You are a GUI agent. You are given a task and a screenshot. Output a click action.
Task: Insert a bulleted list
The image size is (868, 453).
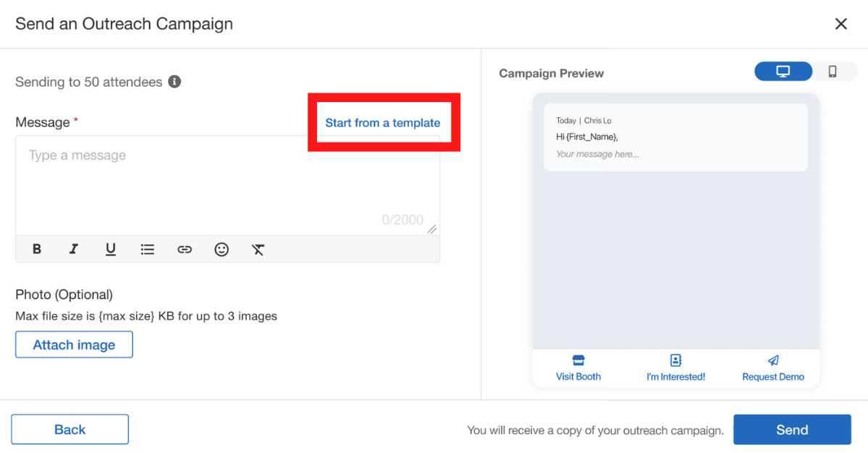[148, 249]
